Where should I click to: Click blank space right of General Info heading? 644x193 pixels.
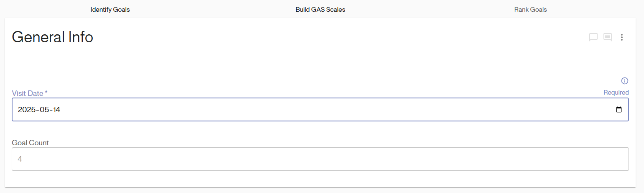(334, 37)
